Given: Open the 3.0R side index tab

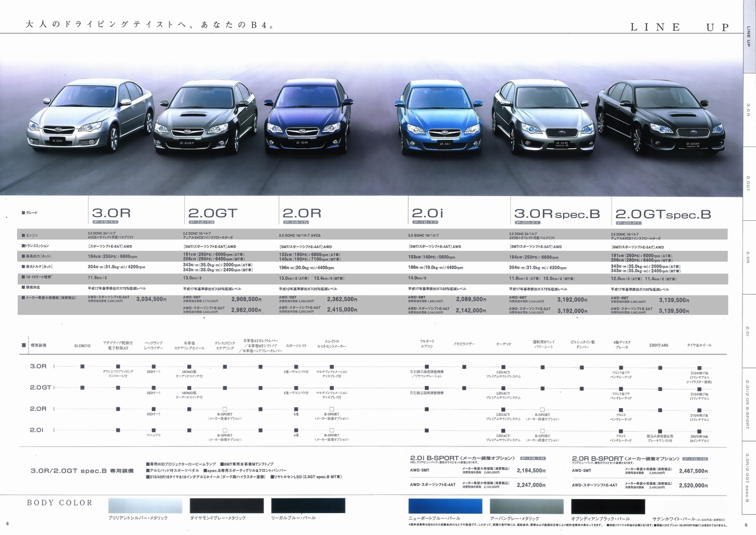Looking at the screenshot, I should [748, 109].
